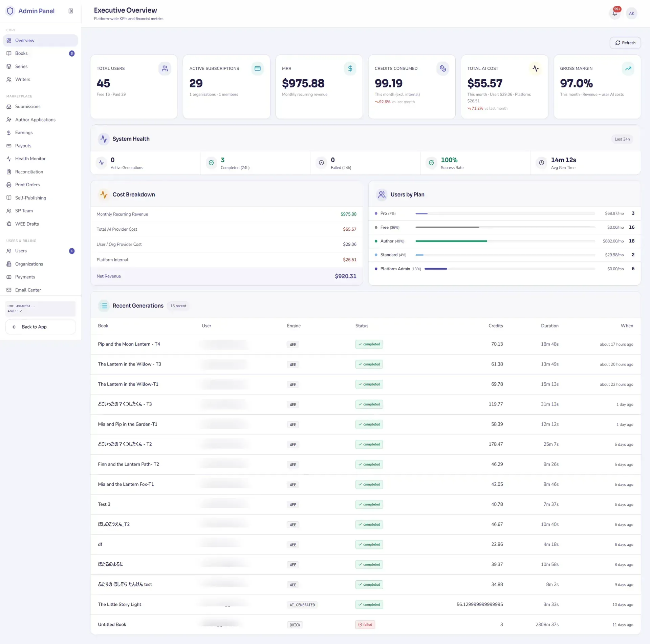Click the Email Center envelope icon
This screenshot has height=644, width=650.
(x=9, y=290)
